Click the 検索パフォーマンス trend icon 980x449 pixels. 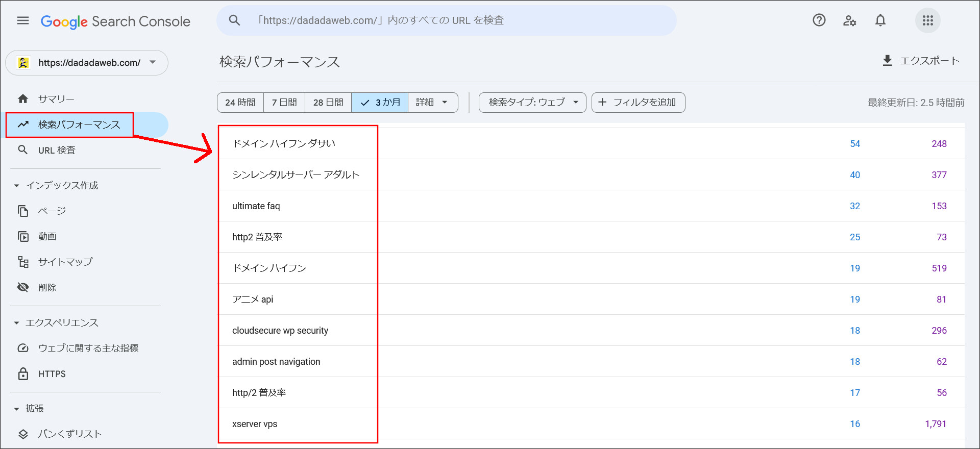(x=23, y=124)
